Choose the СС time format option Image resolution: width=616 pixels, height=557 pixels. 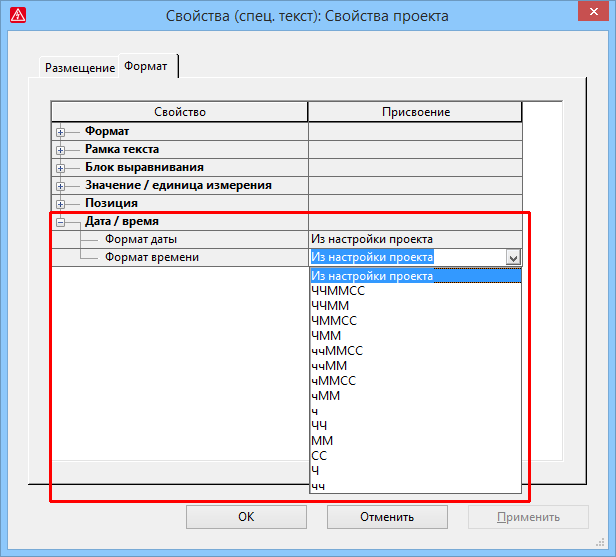click(x=319, y=455)
